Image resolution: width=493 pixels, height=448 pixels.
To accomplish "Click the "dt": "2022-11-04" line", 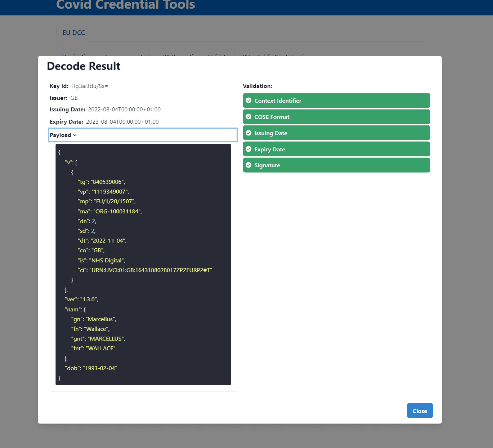I will [102, 241].
